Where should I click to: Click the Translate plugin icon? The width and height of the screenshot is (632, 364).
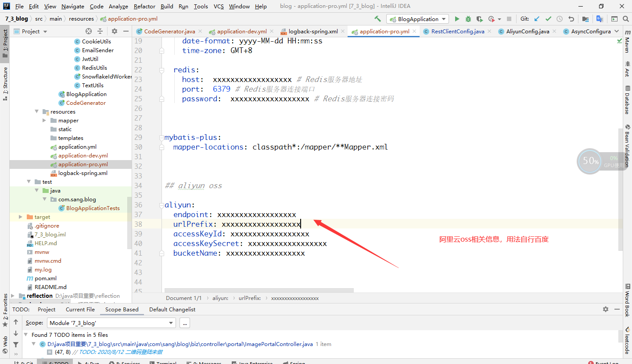(600, 19)
